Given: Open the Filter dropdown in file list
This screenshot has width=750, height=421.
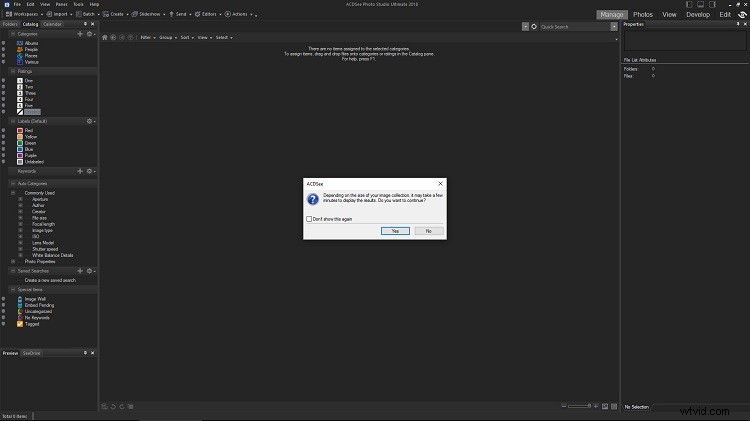Looking at the screenshot, I should 148,37.
